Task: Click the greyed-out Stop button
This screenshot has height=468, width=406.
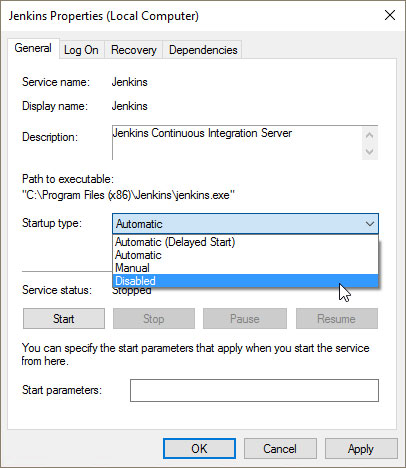Action: pyautogui.click(x=154, y=319)
